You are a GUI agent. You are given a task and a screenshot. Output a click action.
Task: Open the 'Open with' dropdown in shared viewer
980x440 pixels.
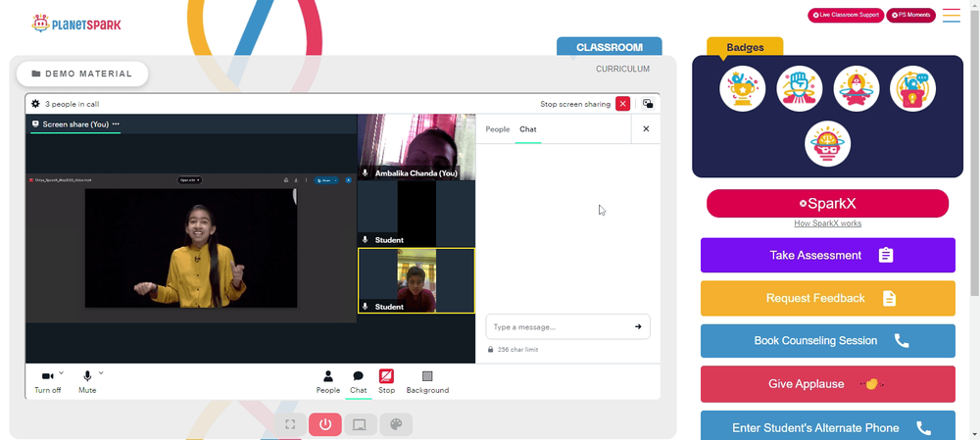190,180
